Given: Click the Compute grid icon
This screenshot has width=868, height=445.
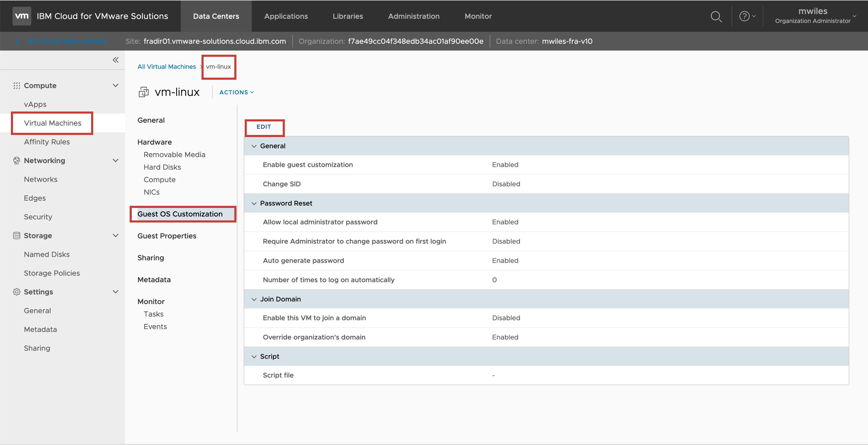Looking at the screenshot, I should (x=16, y=86).
